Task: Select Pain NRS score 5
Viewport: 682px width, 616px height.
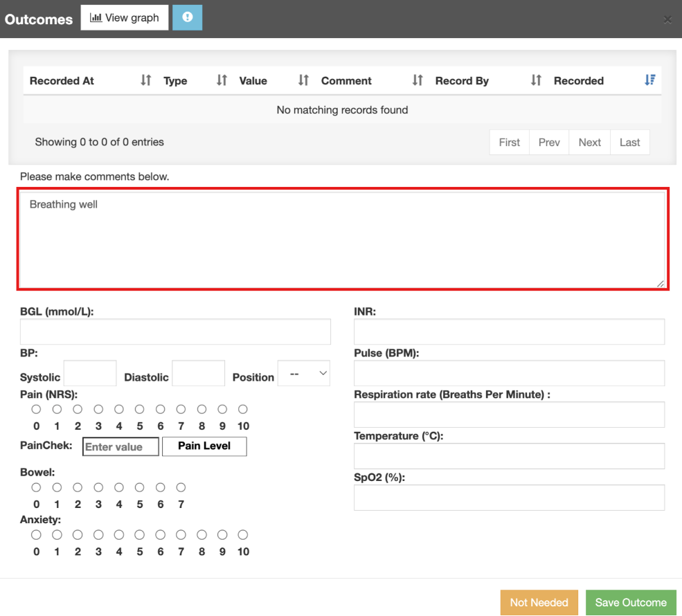Action: (x=140, y=410)
